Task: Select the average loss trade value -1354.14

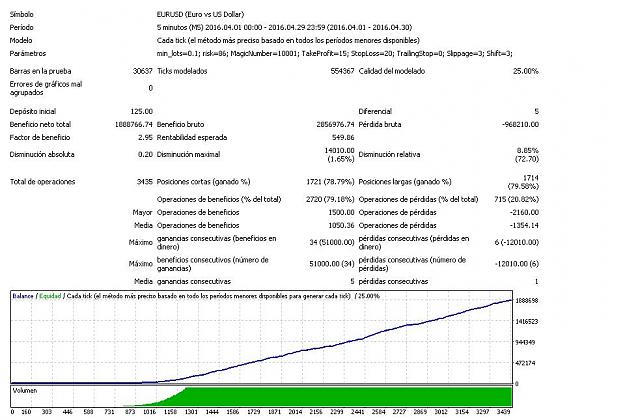Action: (x=524, y=226)
